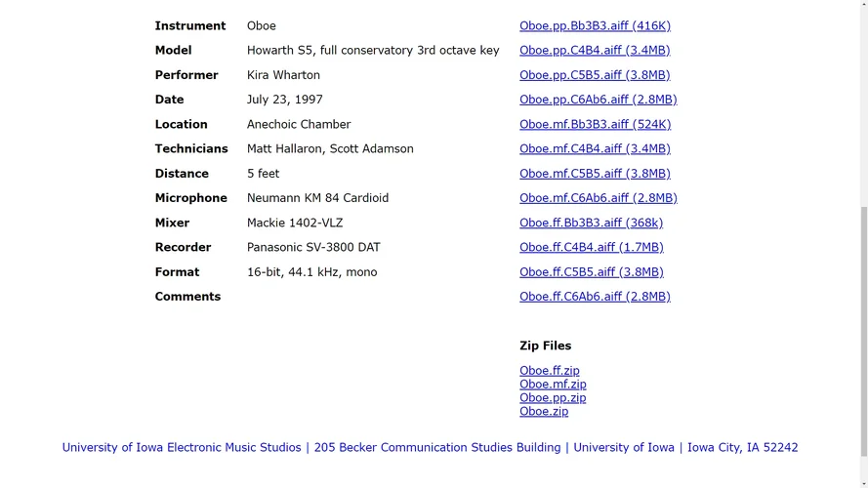The height and width of the screenshot is (488, 868).
Task: Download the Oboe.mf.C4B4.aiff sample
Action: click(x=595, y=149)
